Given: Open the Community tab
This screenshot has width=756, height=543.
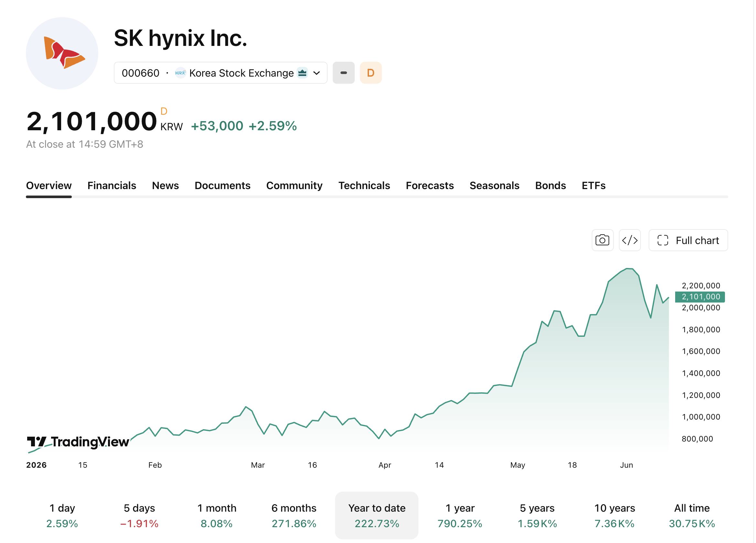Looking at the screenshot, I should [294, 185].
